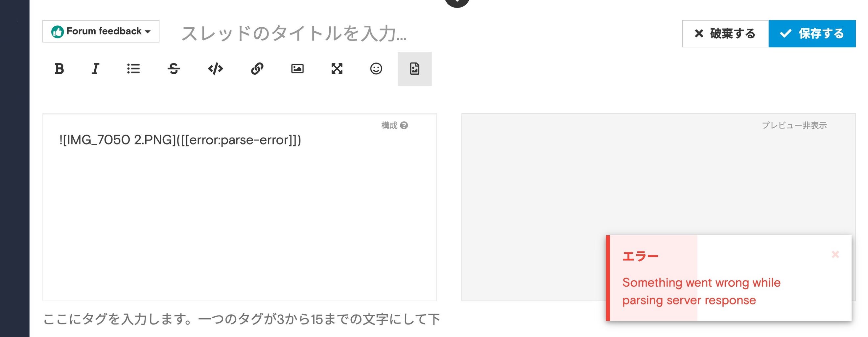The height and width of the screenshot is (337, 868).
Task: Apply italic formatting
Action: [x=95, y=69]
